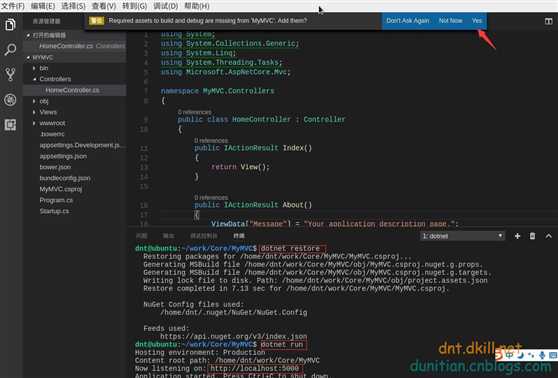Add a new terminal with plus icon
This screenshot has width=558, height=378.
click(517, 236)
